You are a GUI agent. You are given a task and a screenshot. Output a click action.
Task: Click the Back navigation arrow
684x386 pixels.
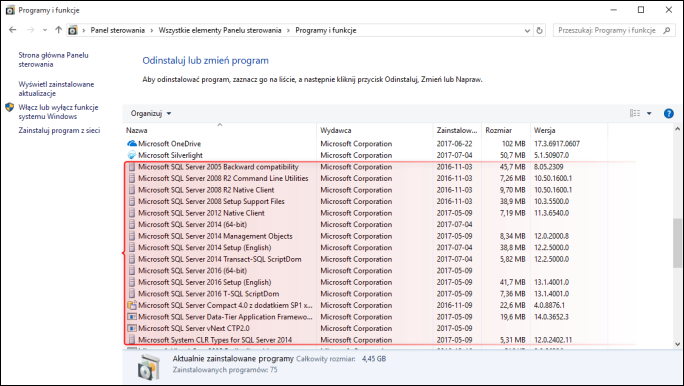[13, 30]
